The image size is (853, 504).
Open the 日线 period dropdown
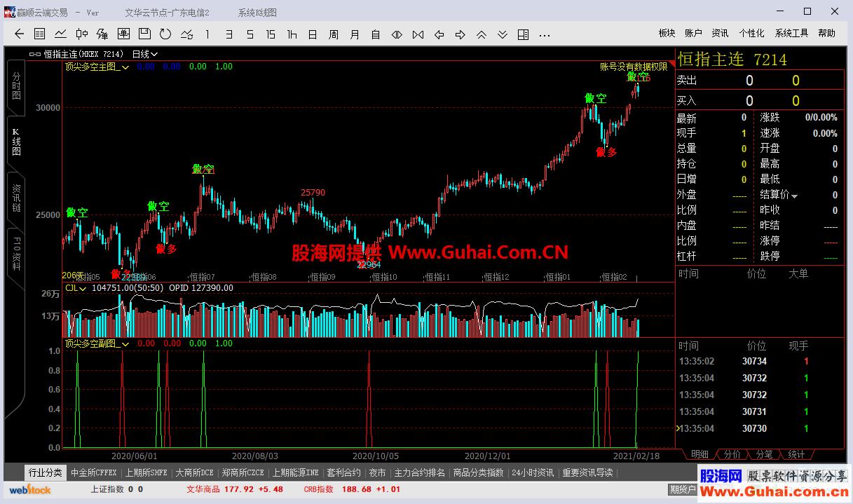pyautogui.click(x=145, y=53)
